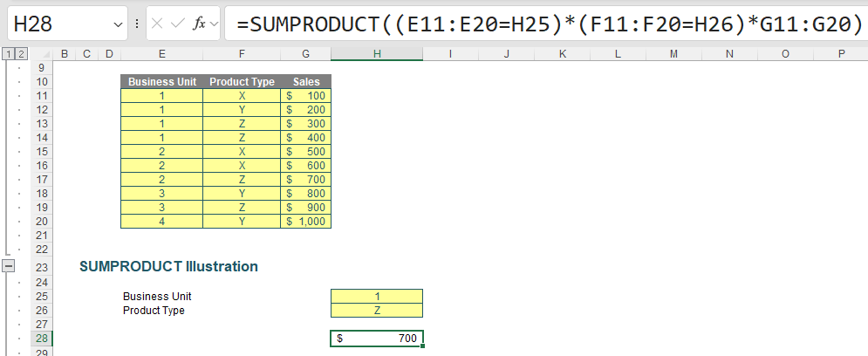The width and height of the screenshot is (868, 356).
Task: Select the Product Type input cell containing Z
Action: click(377, 311)
